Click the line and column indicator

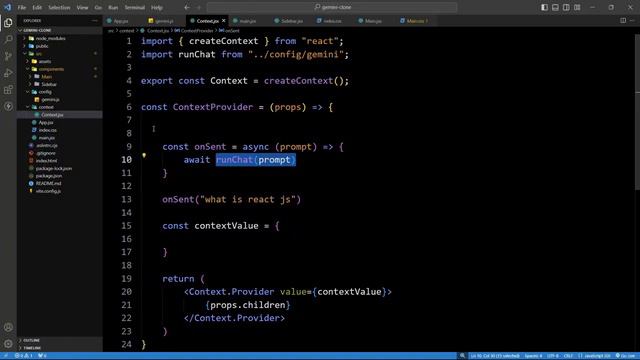[x=495, y=356]
